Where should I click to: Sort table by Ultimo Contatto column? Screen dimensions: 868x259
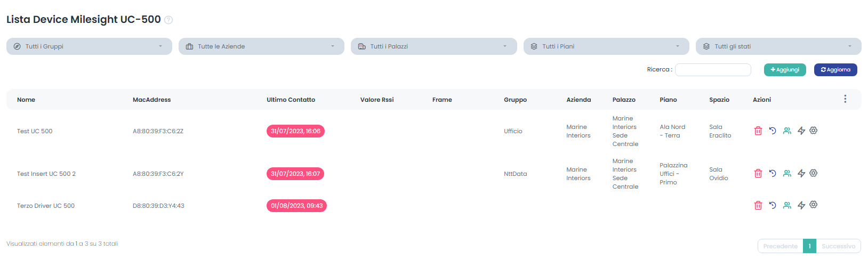(291, 100)
